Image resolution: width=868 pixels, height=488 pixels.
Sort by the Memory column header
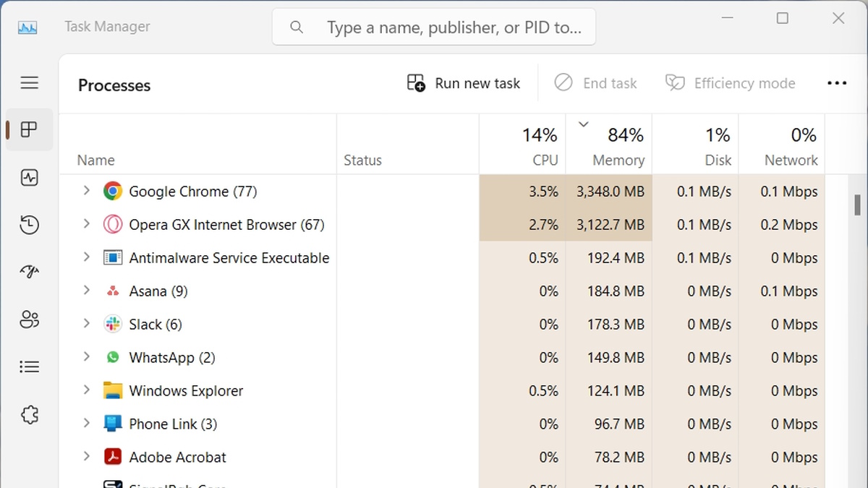609,145
